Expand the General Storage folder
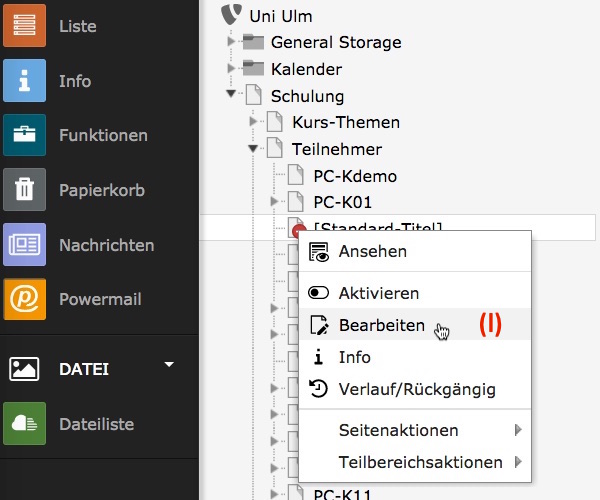600x500 pixels. 231,42
